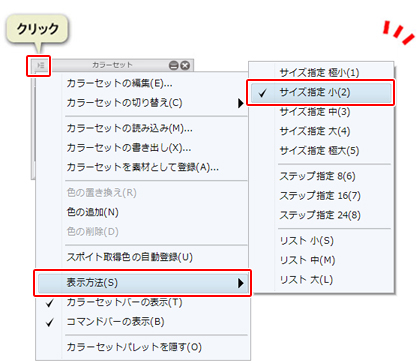
Task: Select サイズ指定 極大(5) display size
Action: click(319, 151)
